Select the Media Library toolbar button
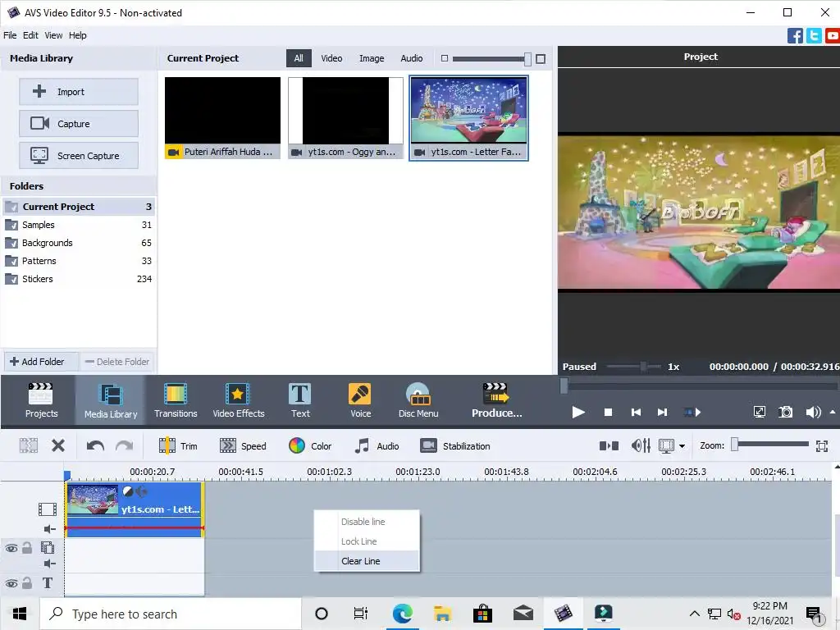Screen dimensions: 840x630 click(x=111, y=400)
